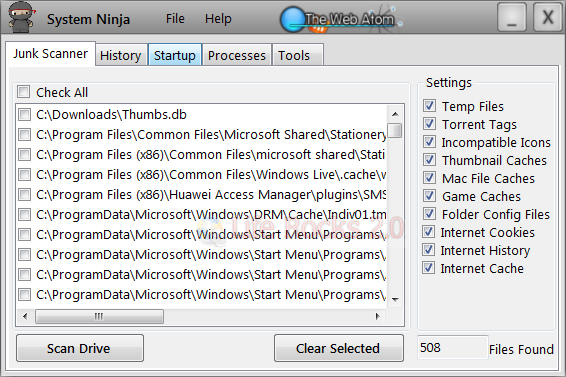This screenshot has width=566, height=377.
Task: Uncheck Temp Files setting
Action: [429, 106]
